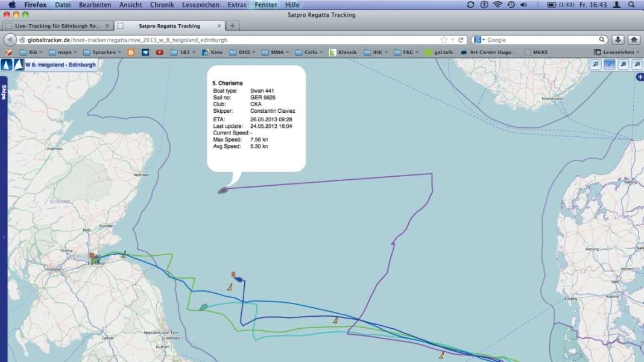Open the first red-pencil bookmark icon
This screenshot has height=362, width=644.
[8, 52]
